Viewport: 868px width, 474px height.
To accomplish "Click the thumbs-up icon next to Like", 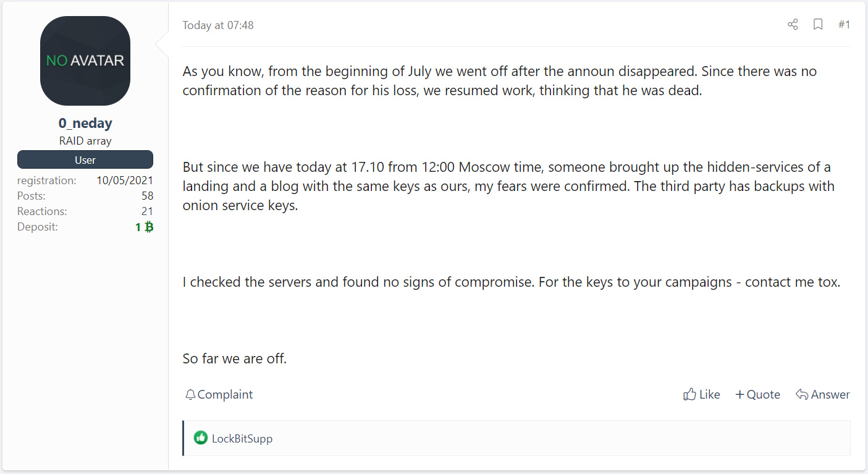I will [690, 394].
